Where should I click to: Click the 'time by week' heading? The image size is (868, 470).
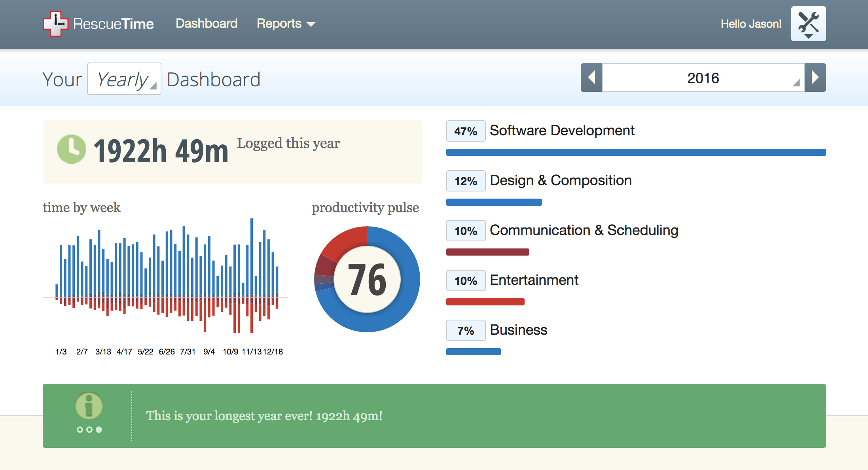pos(81,207)
